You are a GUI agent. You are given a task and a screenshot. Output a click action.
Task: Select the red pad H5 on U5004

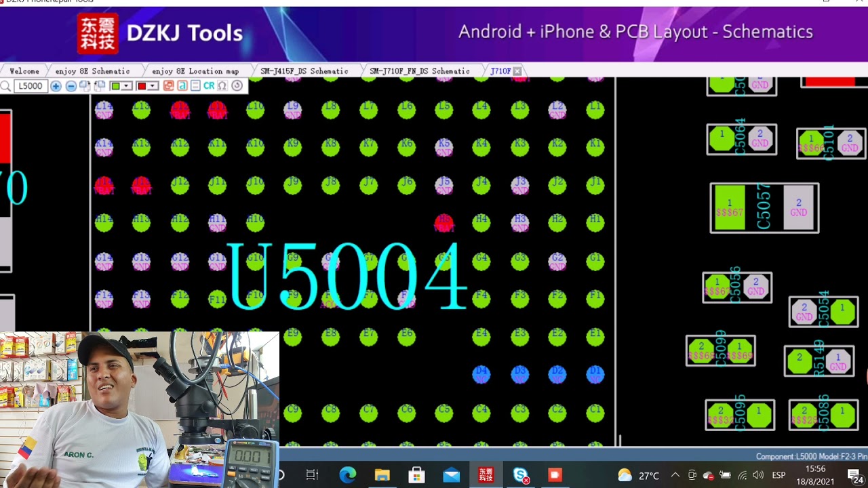pos(444,222)
